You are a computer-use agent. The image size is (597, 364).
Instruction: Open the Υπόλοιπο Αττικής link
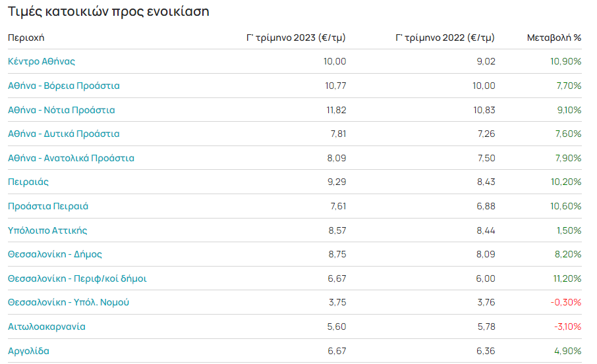[47, 230]
